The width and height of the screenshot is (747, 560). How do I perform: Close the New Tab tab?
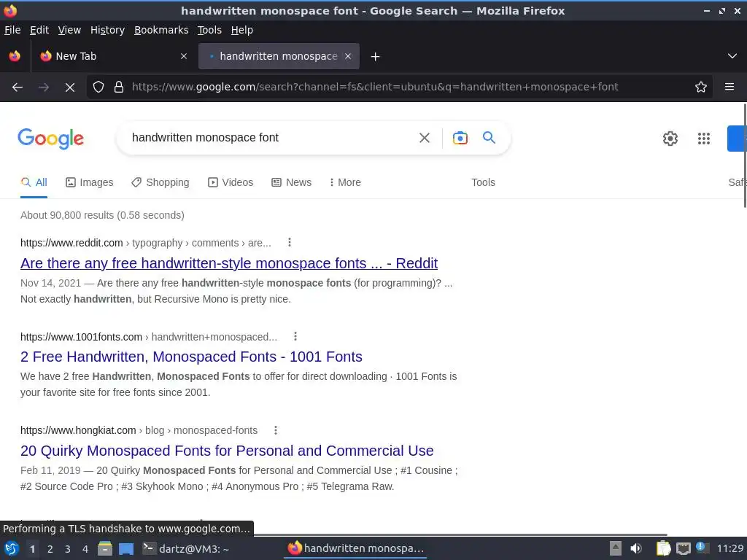pos(183,56)
